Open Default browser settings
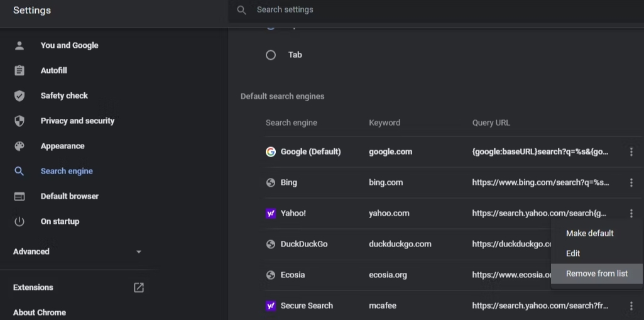 (x=69, y=196)
